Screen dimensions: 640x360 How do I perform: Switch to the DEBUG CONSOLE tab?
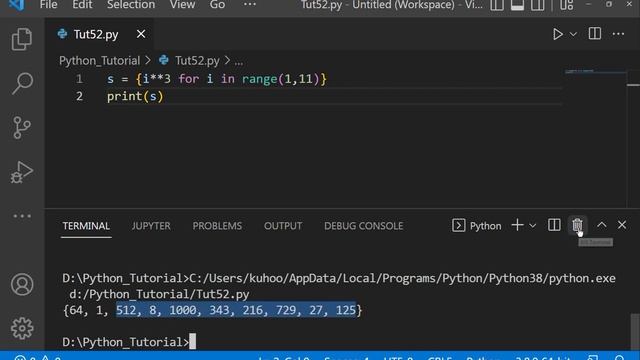tap(363, 226)
